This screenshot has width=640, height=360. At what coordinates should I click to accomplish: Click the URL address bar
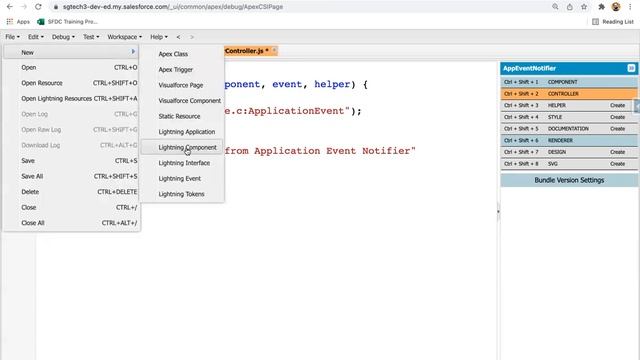tap(302, 7)
